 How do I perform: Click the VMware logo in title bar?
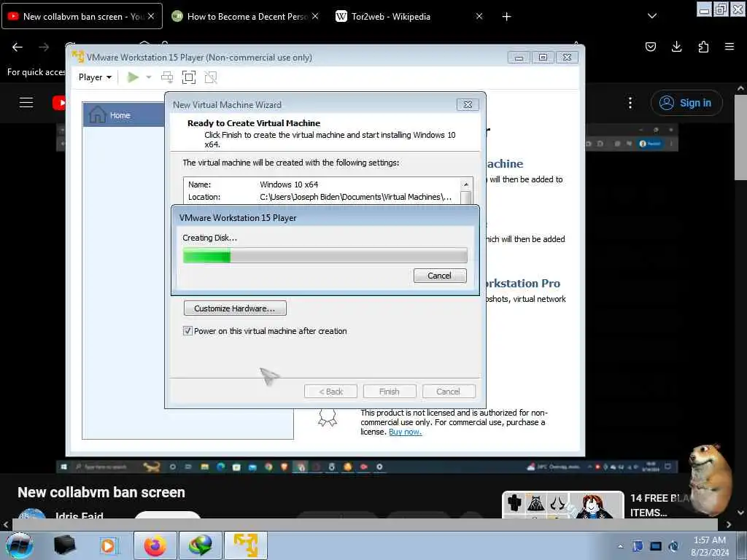click(77, 57)
